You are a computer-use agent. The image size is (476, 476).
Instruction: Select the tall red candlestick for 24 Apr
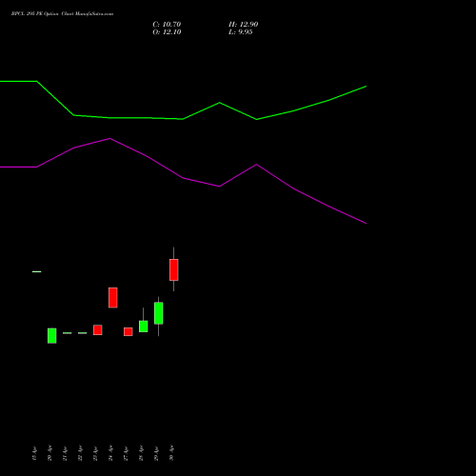(x=113, y=298)
